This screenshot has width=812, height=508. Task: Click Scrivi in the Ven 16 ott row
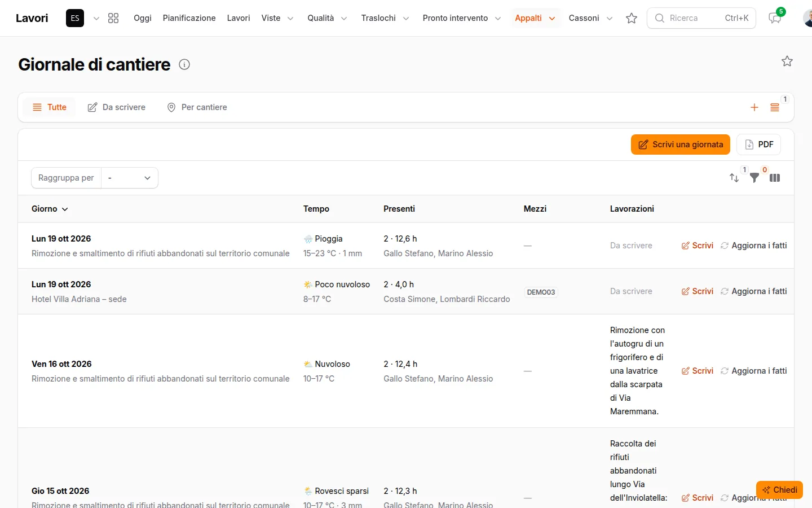pos(698,371)
